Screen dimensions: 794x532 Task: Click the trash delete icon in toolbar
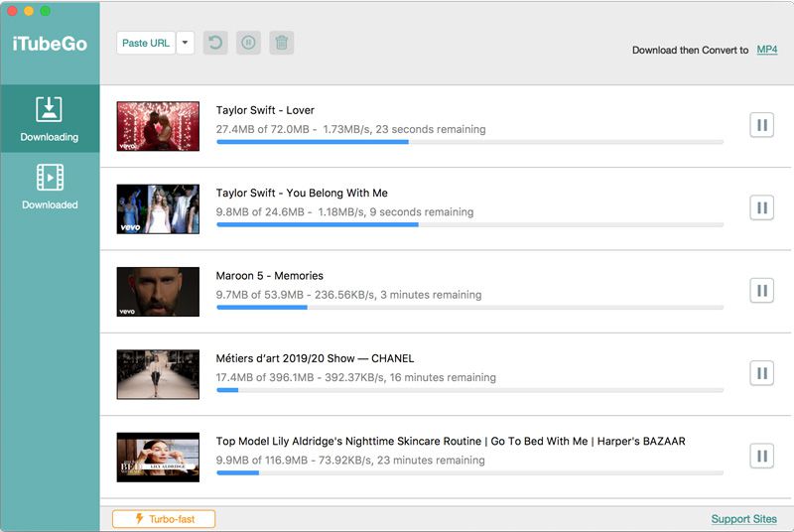(x=282, y=43)
